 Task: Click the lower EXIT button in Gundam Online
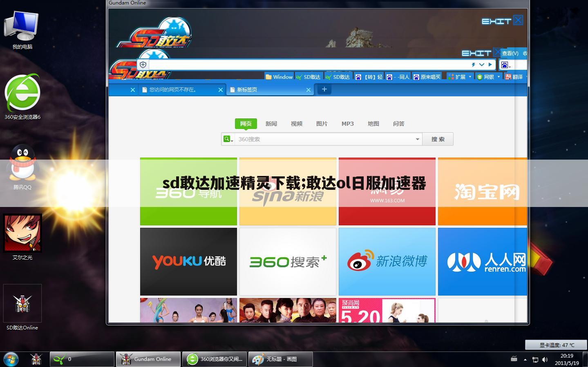click(x=481, y=53)
